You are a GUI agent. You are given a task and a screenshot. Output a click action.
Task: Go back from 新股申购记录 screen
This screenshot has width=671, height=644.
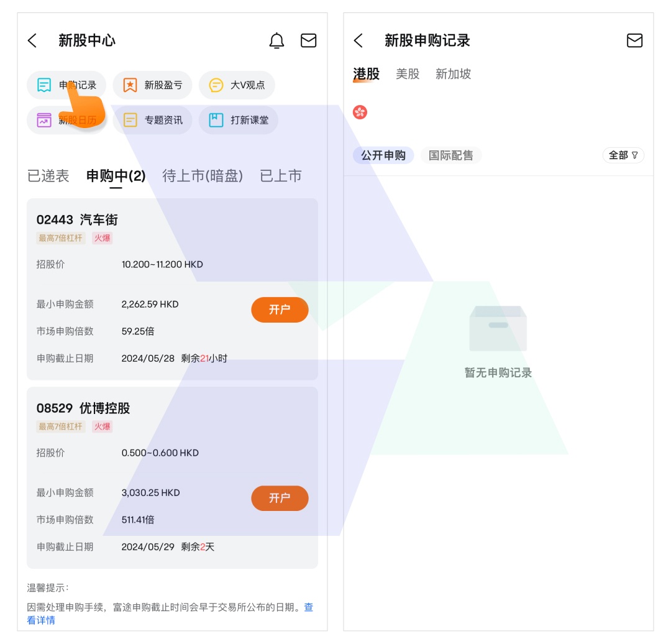click(x=358, y=40)
